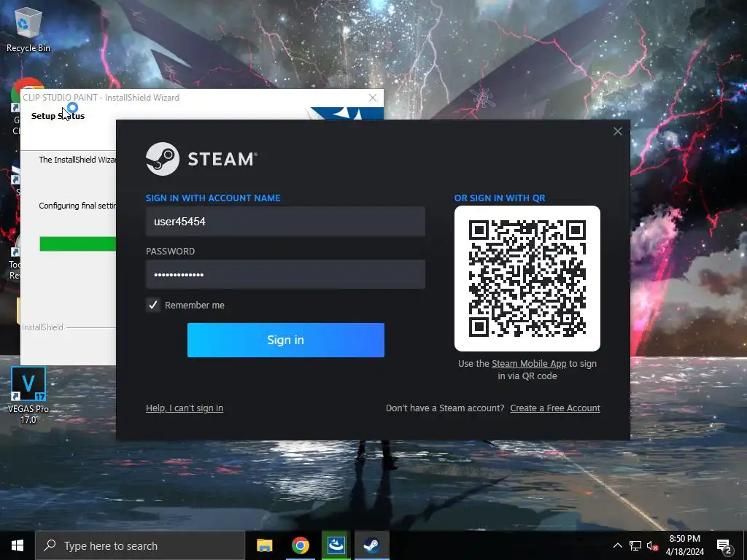Click the muted volume tray icon
The width and height of the screenshot is (747, 560).
(x=652, y=545)
